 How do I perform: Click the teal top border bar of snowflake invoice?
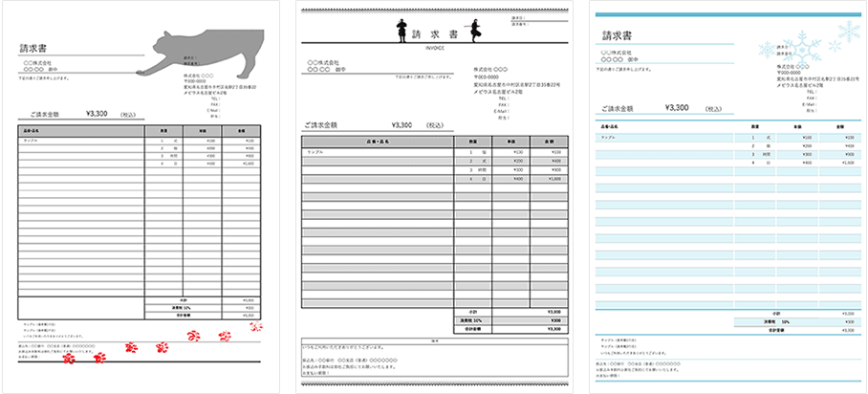pos(726,14)
